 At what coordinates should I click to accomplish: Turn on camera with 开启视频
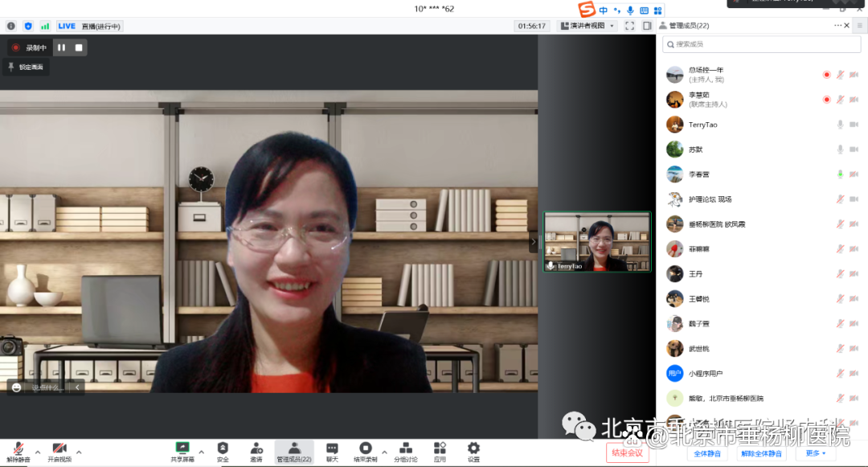59,449
